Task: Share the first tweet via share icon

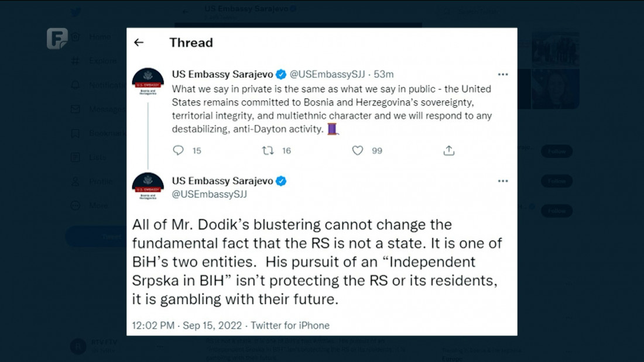Action: click(449, 151)
